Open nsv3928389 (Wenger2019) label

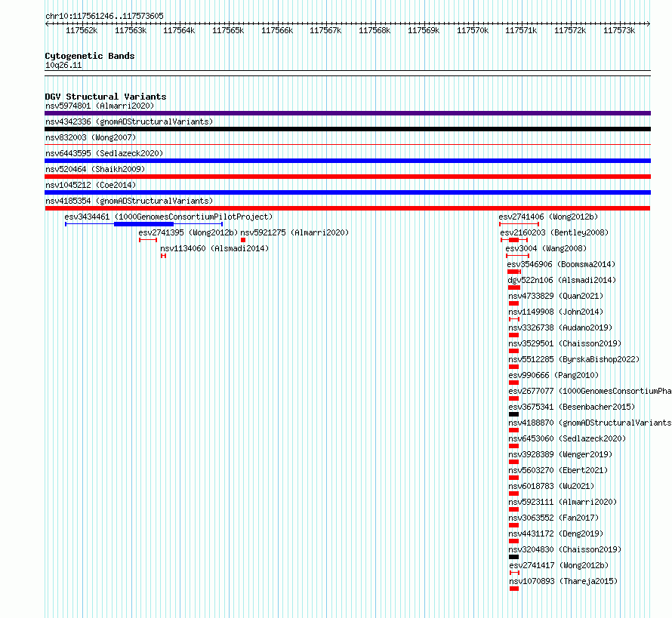pyautogui.click(x=560, y=454)
